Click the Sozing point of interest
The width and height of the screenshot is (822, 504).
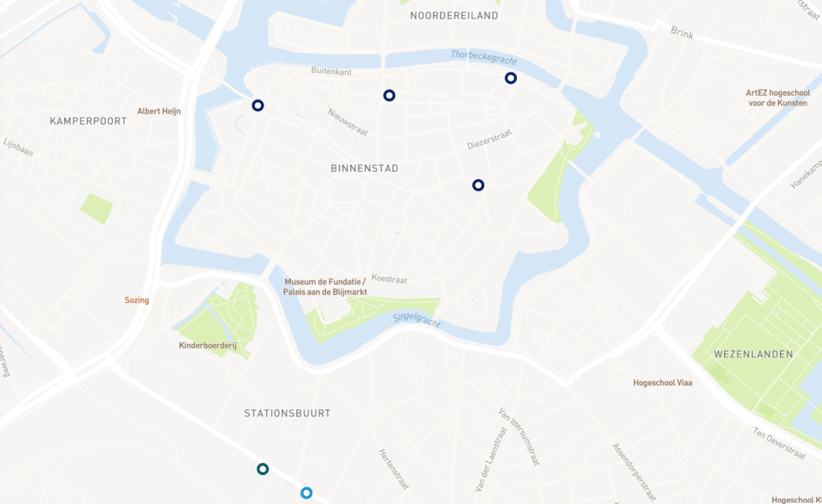point(137,300)
